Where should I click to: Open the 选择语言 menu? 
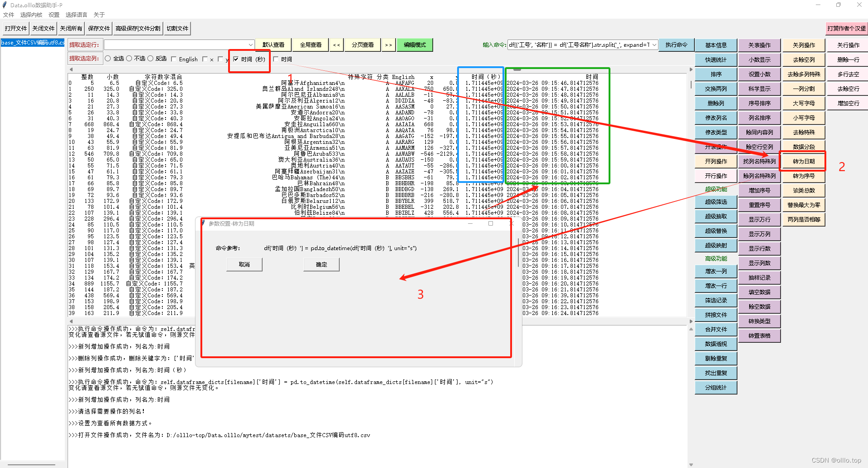(x=76, y=15)
